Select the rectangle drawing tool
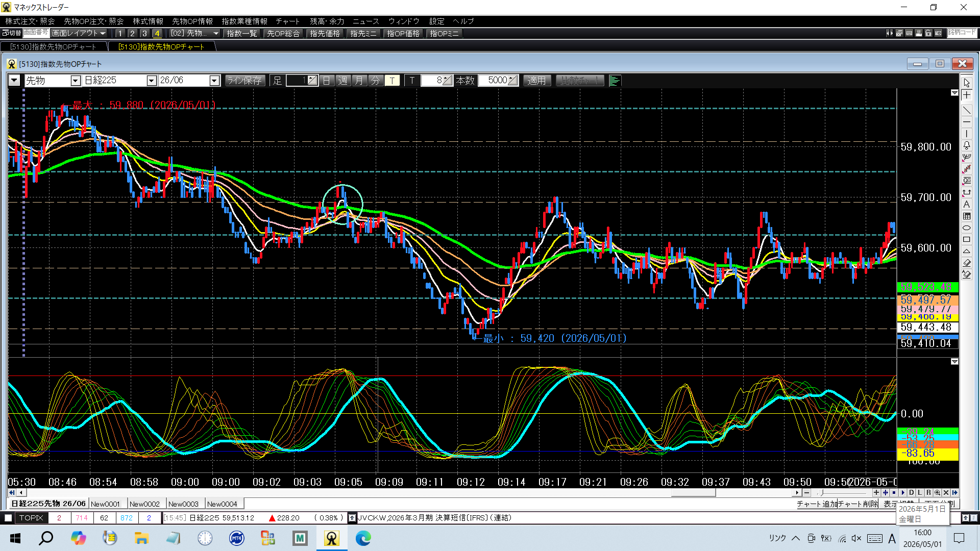This screenshot has width=980, height=551. (x=967, y=239)
